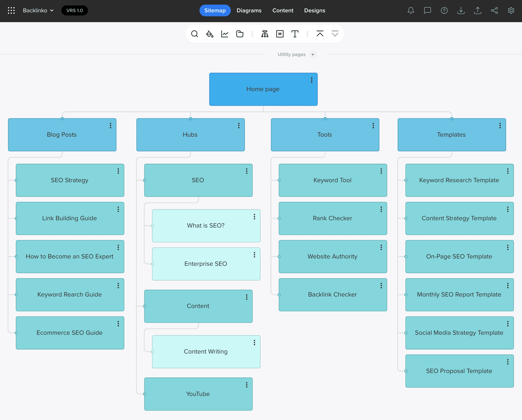This screenshot has width=522, height=420.
Task: Switch to the Diagrams tab
Action: point(249,10)
